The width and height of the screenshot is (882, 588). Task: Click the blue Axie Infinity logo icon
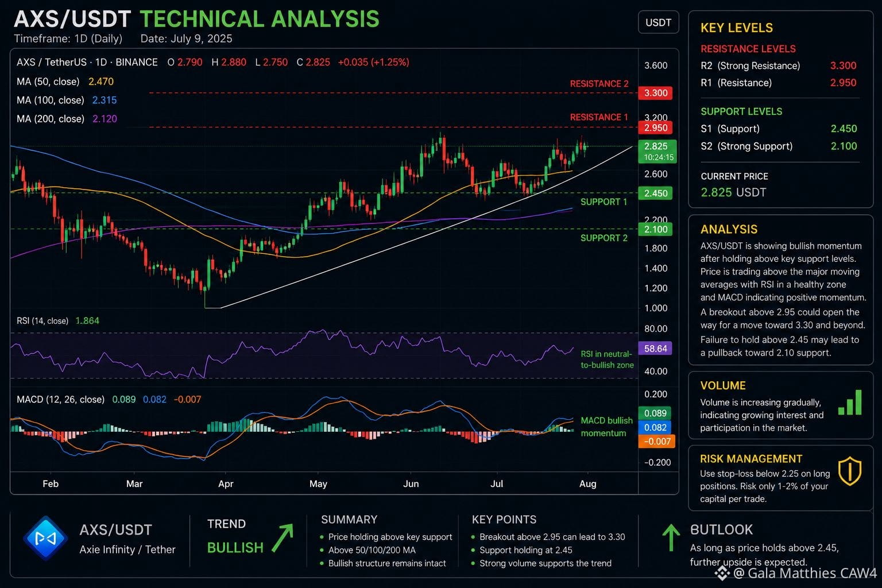[45, 539]
